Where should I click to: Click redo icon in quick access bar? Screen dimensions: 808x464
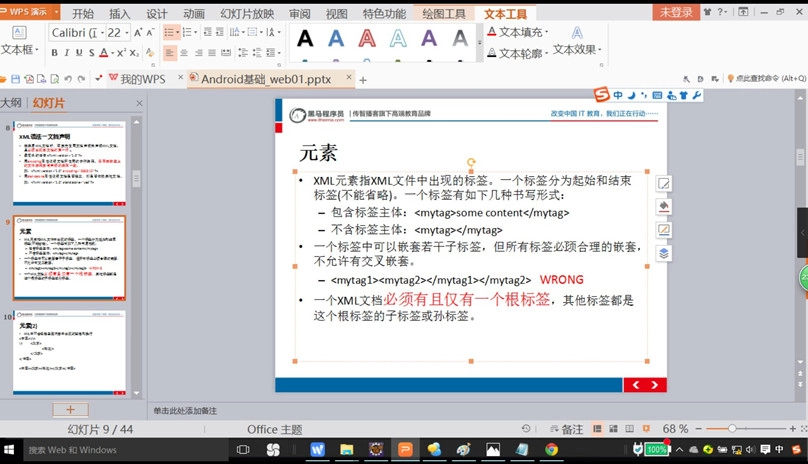pos(81,79)
